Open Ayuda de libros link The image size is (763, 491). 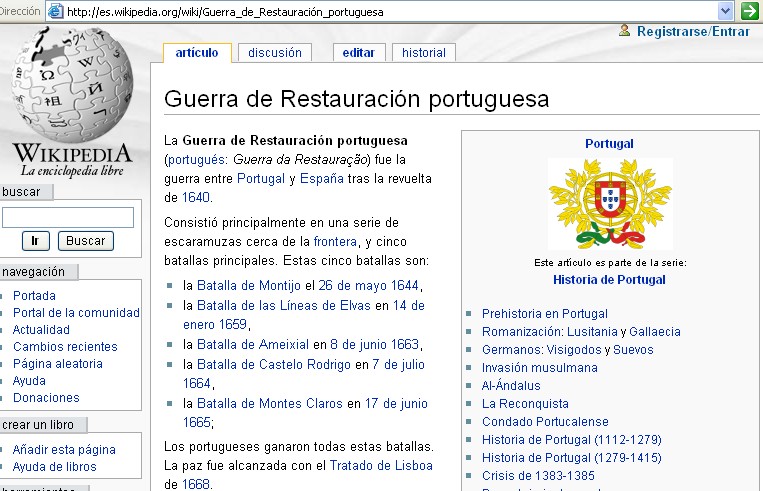pyautogui.click(x=54, y=466)
